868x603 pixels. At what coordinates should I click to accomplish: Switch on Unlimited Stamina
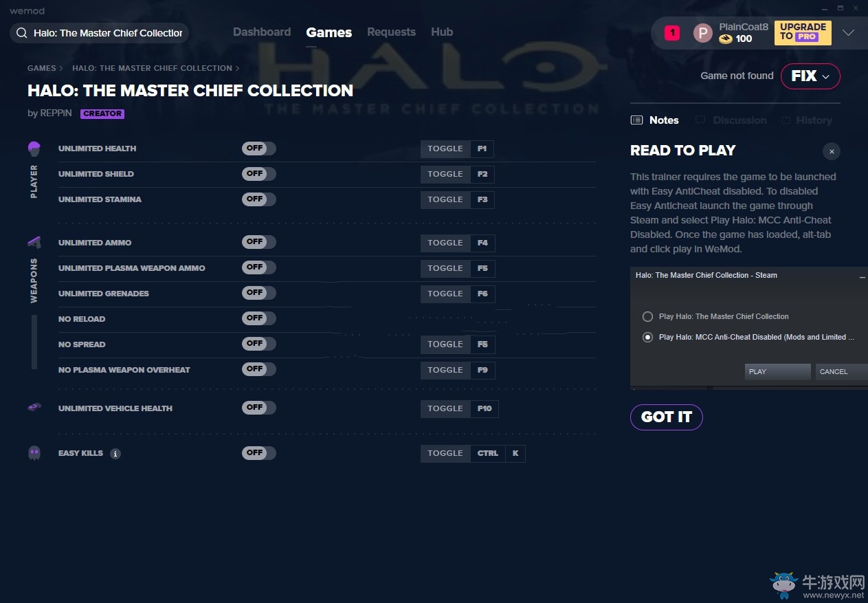click(x=258, y=199)
